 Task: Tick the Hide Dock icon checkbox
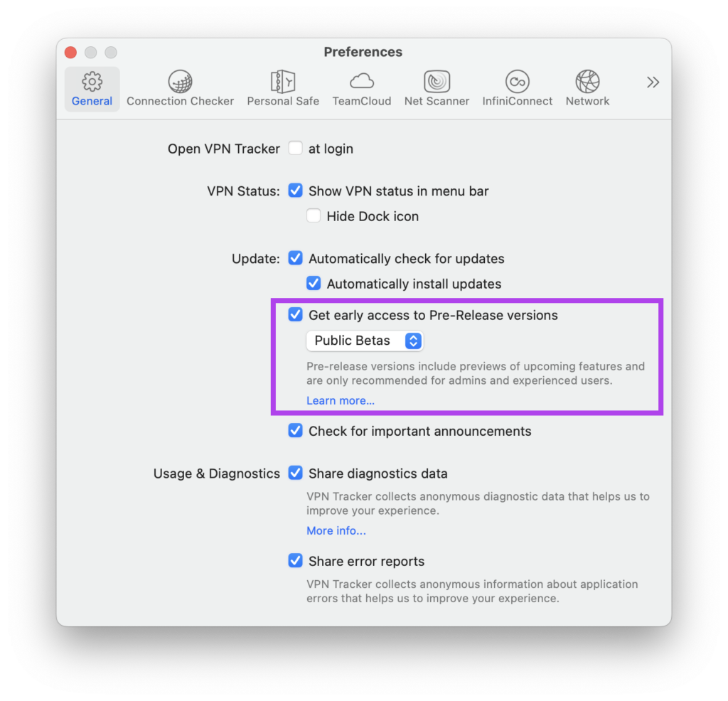(x=314, y=216)
